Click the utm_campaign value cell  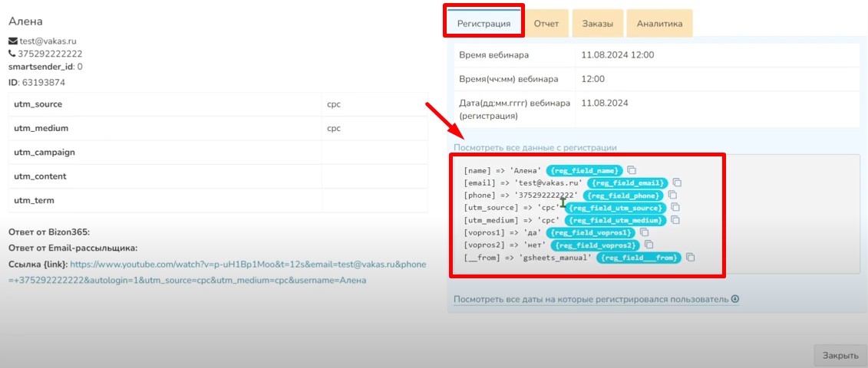[x=375, y=153]
